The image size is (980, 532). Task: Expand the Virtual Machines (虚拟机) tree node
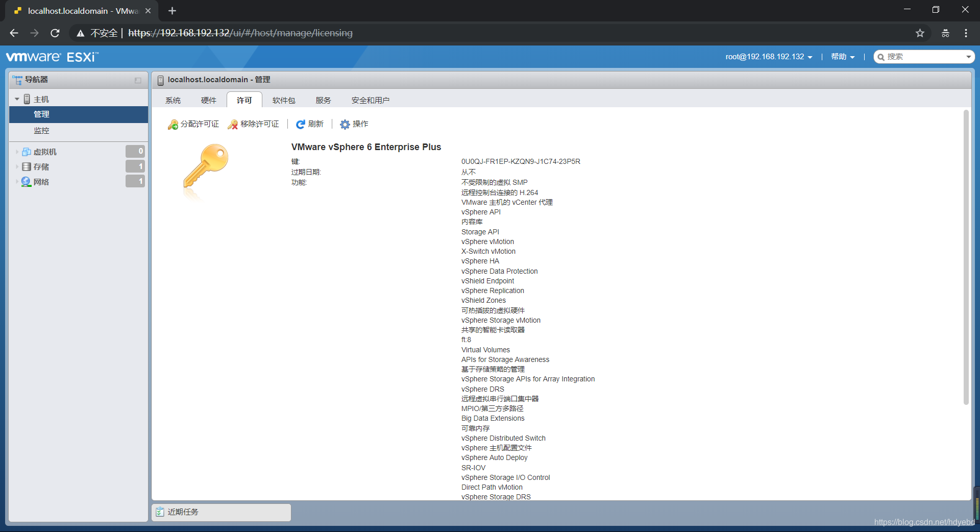coord(17,152)
